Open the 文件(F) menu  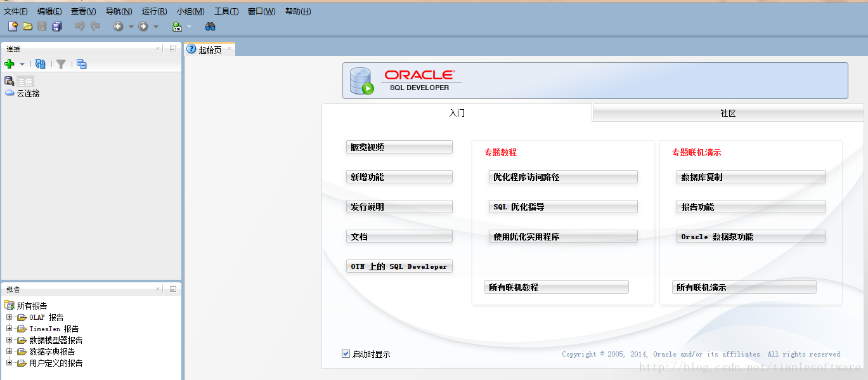pos(16,11)
